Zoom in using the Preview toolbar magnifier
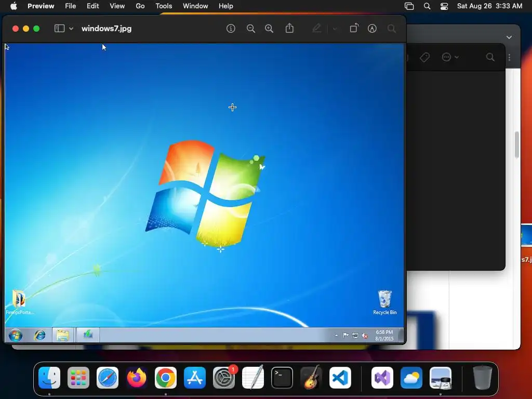532x399 pixels. pyautogui.click(x=269, y=29)
